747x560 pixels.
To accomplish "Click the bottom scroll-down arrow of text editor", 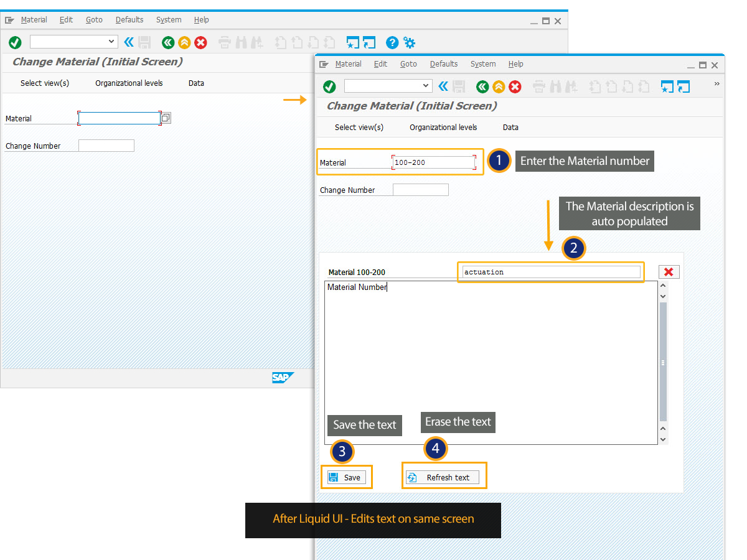I will (x=663, y=439).
